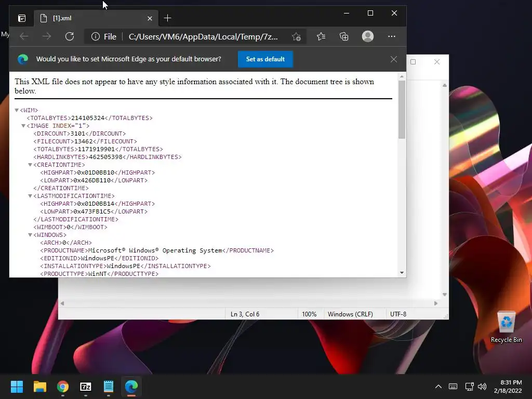The height and width of the screenshot is (399, 532).
Task: Open the clock showing 8:31 PM
Action: (x=508, y=387)
